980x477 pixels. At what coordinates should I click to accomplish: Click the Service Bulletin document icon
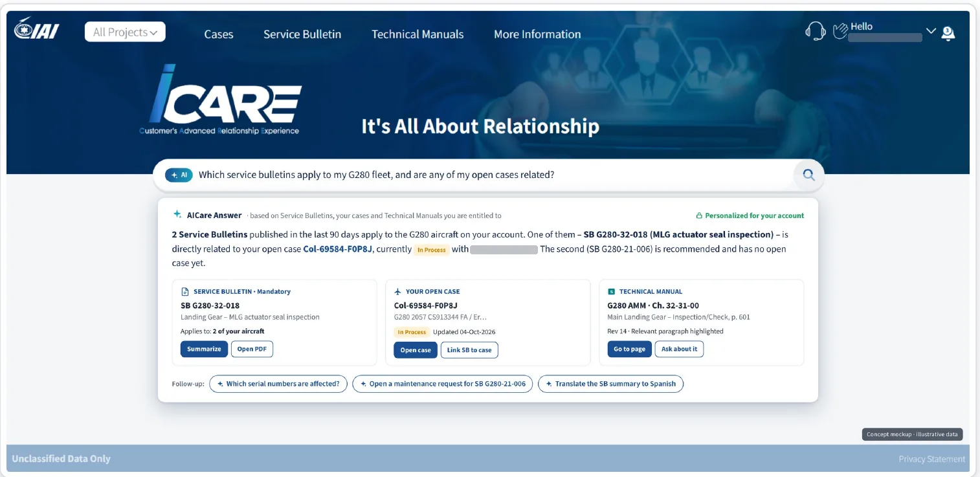coord(185,292)
